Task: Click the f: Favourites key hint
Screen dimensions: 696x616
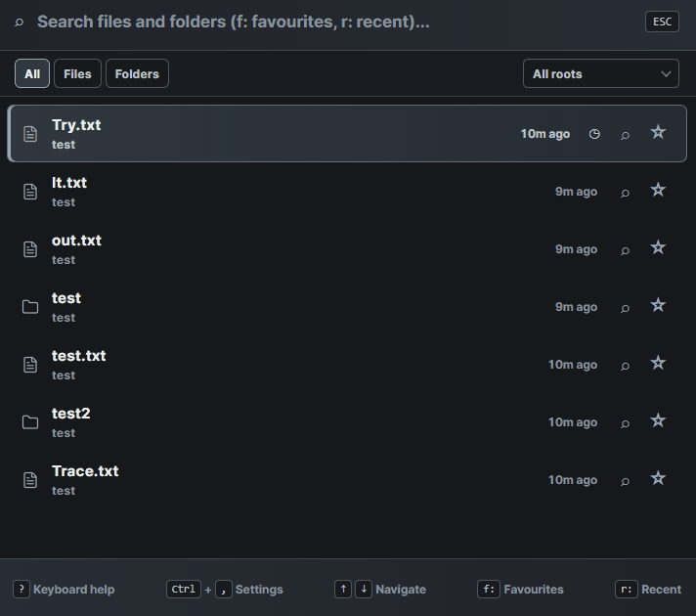Action: click(489, 590)
